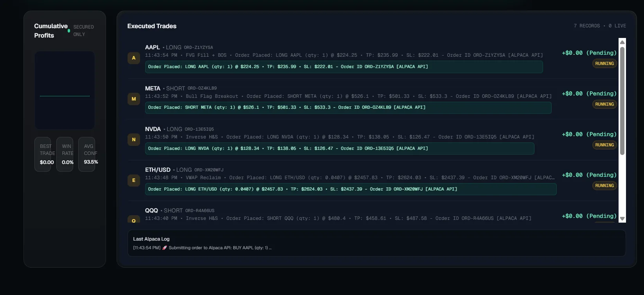Click the META ticker name

click(153, 88)
